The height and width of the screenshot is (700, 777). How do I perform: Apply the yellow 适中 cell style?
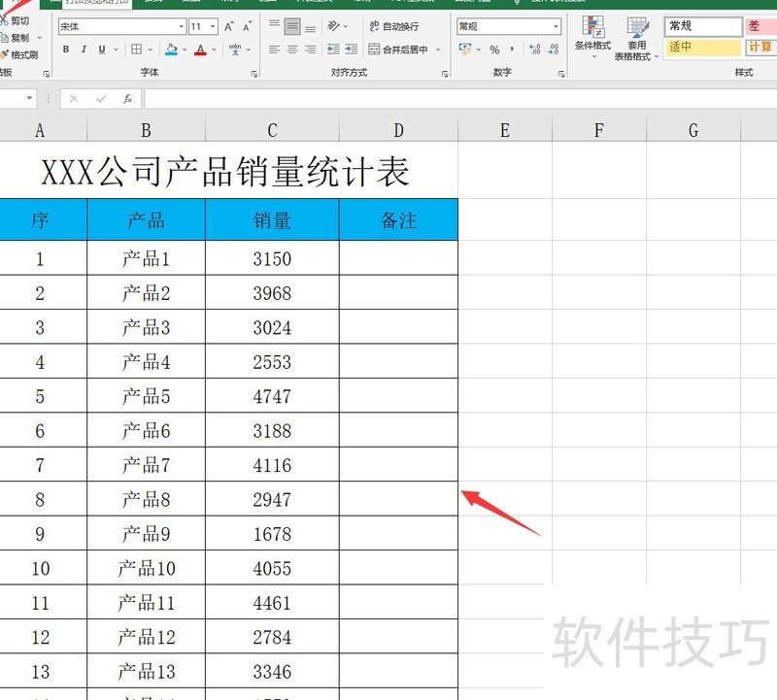coord(703,47)
